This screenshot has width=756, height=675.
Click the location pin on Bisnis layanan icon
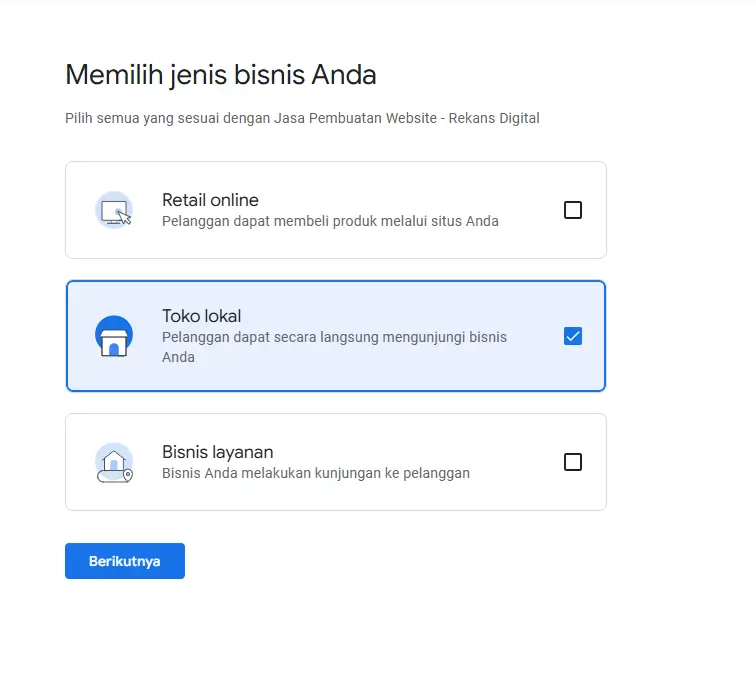[x=128, y=475]
